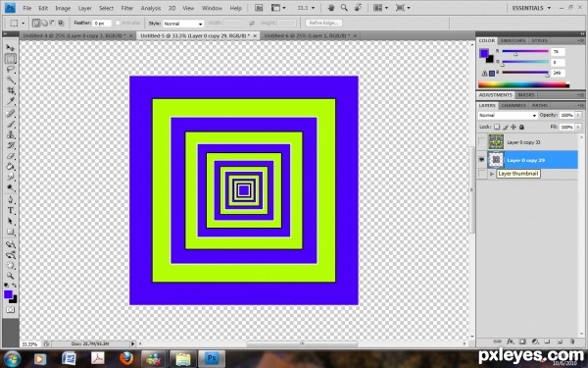Show the Layer 0 copy 33 layer

(482, 142)
